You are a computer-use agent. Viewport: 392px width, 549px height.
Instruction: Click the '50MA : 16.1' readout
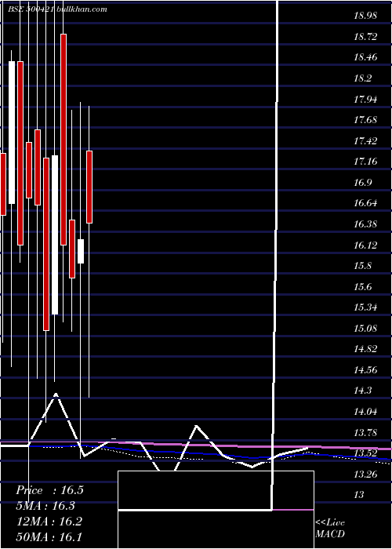click(x=49, y=537)
